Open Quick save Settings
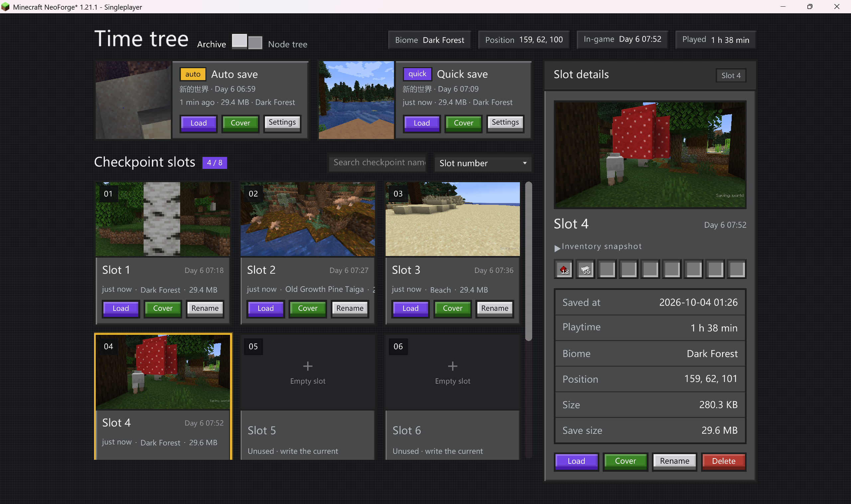Screen dimensions: 851x504 (505, 123)
